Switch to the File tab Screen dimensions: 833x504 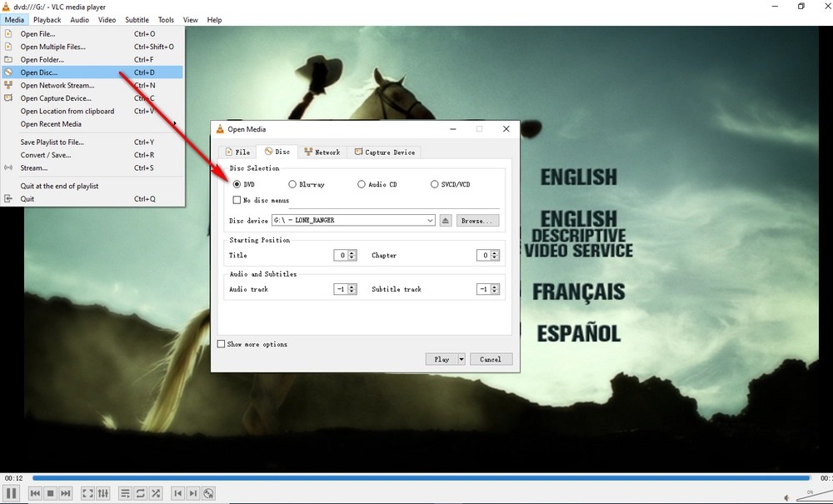click(x=237, y=152)
